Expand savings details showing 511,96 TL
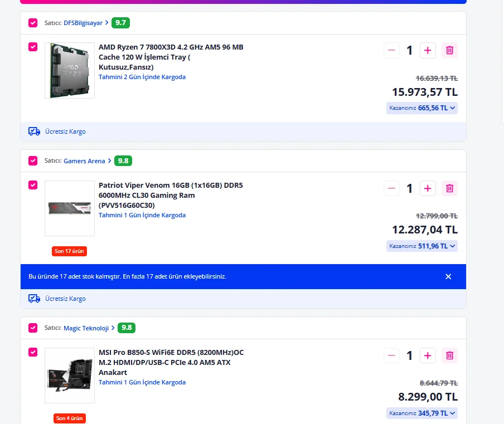Screen dimensions: 504x424 422,246
